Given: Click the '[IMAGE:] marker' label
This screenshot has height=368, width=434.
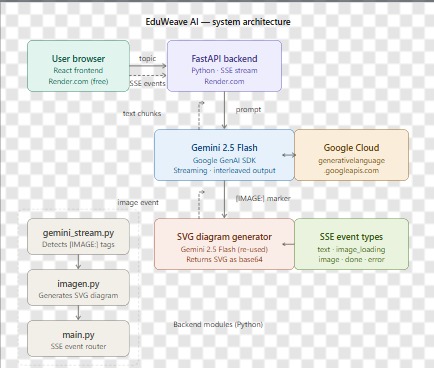Looking at the screenshot, I should (x=263, y=198).
